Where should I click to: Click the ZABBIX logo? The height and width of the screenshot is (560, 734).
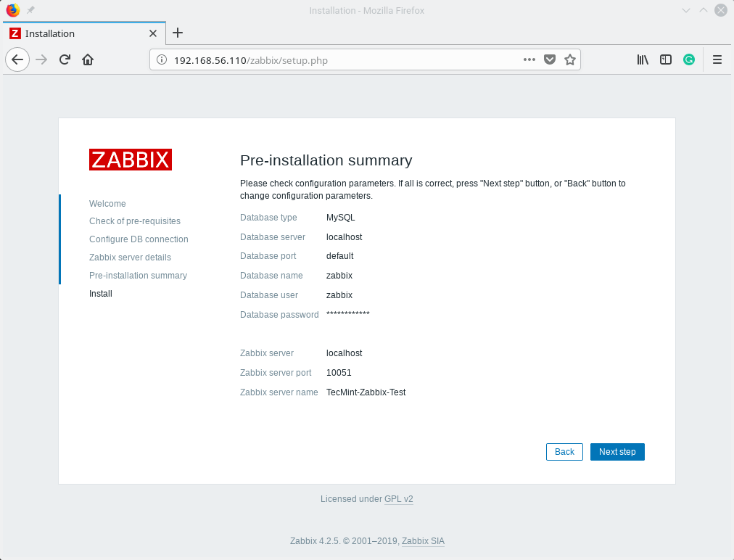[131, 160]
